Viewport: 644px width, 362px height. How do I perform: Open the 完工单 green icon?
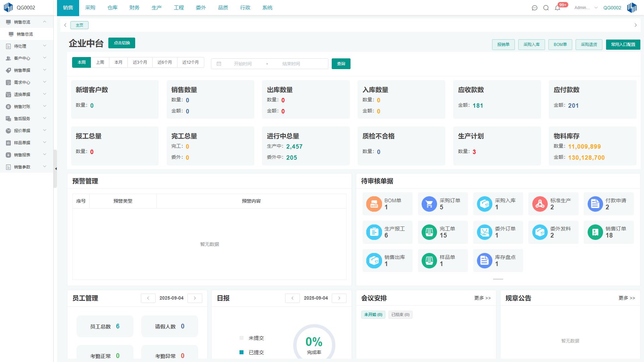[429, 232]
